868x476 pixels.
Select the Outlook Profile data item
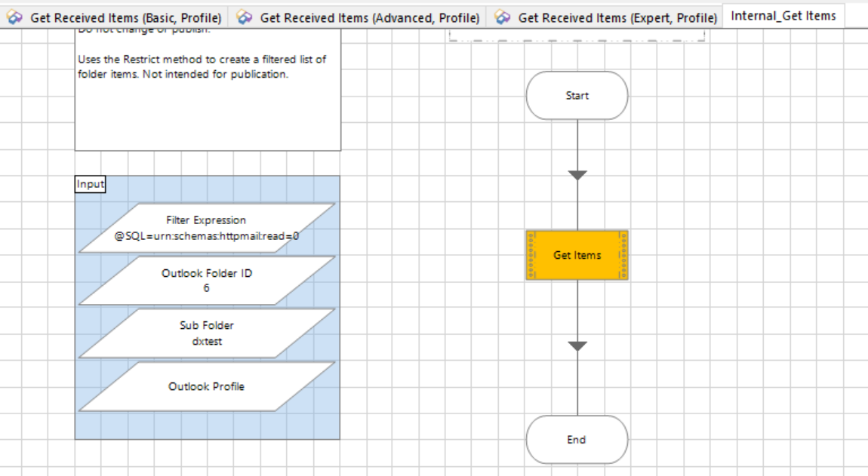click(207, 386)
